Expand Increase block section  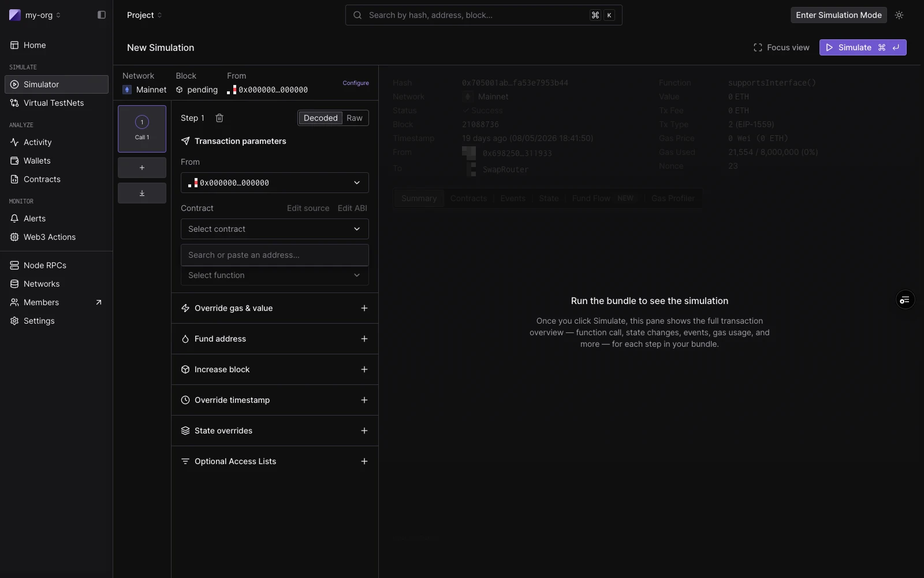(275, 369)
